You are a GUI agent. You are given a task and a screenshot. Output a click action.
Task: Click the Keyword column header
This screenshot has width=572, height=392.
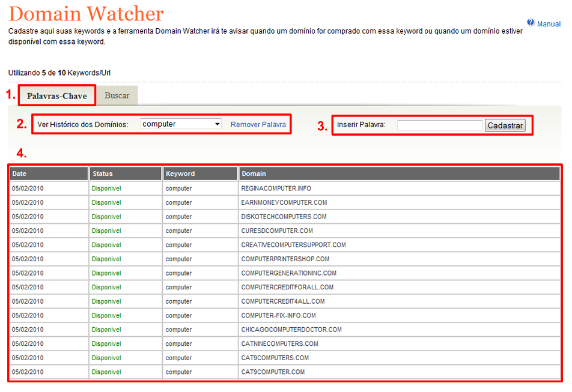coord(200,173)
